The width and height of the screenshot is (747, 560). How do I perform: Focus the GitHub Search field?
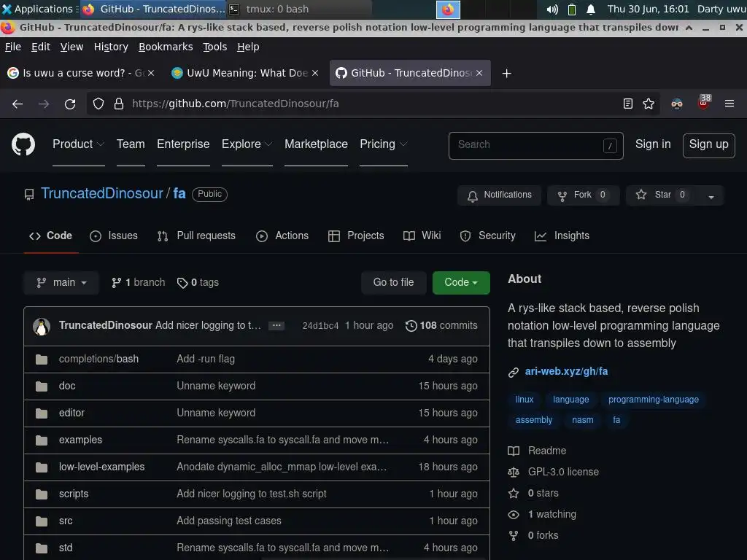(535, 146)
